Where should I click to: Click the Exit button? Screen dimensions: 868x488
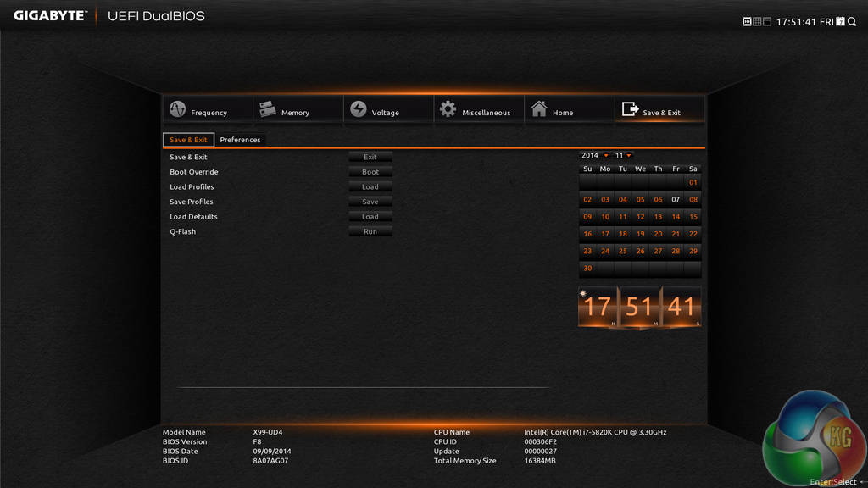[x=370, y=157]
